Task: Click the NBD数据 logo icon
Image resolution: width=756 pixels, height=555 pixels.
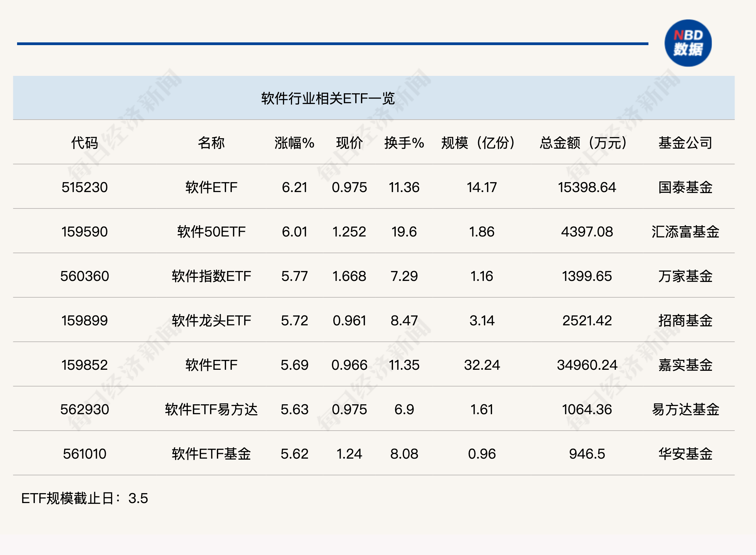Action: [x=688, y=43]
